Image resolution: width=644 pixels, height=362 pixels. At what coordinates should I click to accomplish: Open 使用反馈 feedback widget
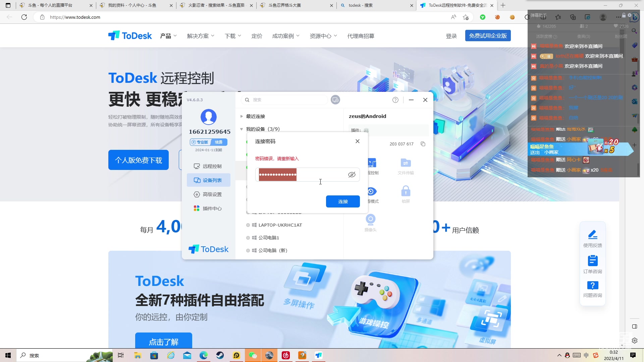[x=592, y=238]
